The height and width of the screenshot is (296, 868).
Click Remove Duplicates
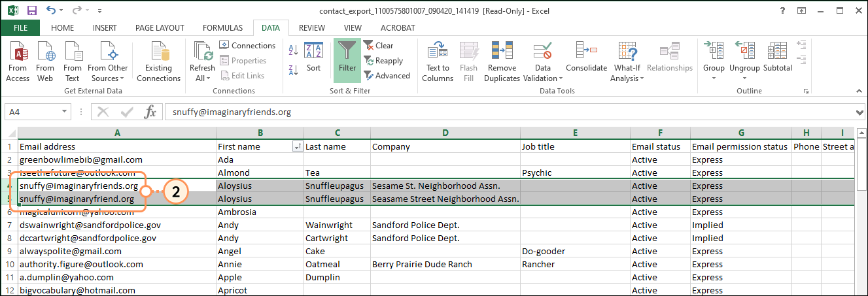[502, 61]
